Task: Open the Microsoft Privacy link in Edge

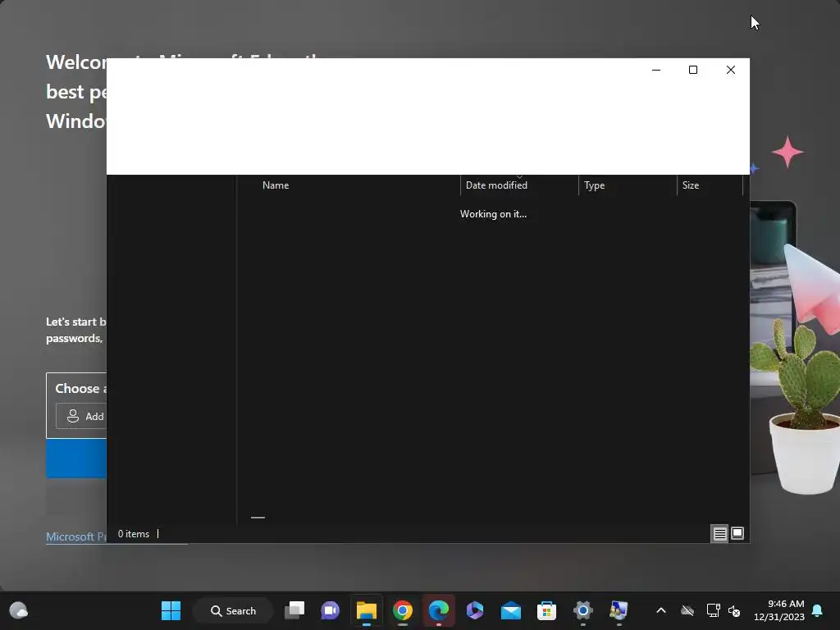Action: click(76, 536)
